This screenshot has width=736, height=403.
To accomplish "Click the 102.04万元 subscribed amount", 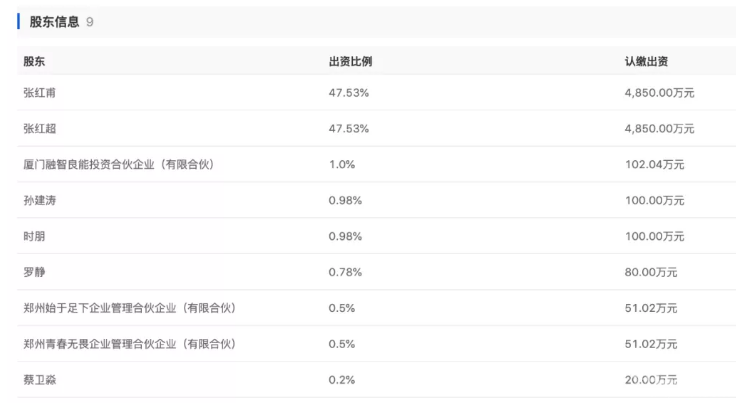I will click(x=654, y=164).
